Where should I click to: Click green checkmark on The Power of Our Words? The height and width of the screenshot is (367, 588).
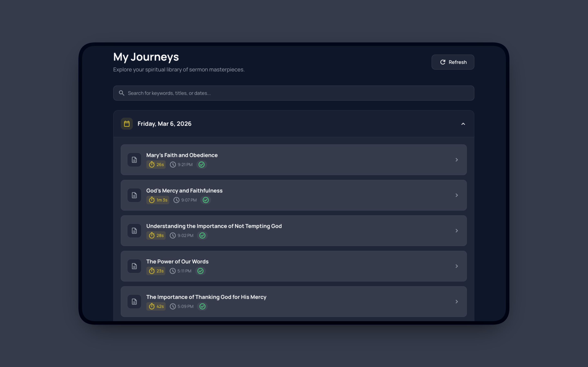200,271
